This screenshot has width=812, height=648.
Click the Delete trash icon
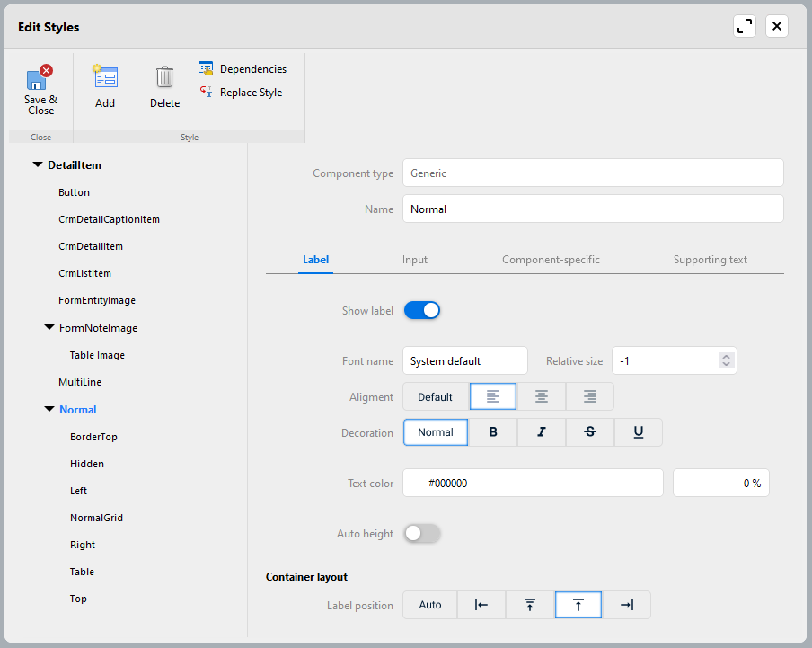(x=164, y=77)
